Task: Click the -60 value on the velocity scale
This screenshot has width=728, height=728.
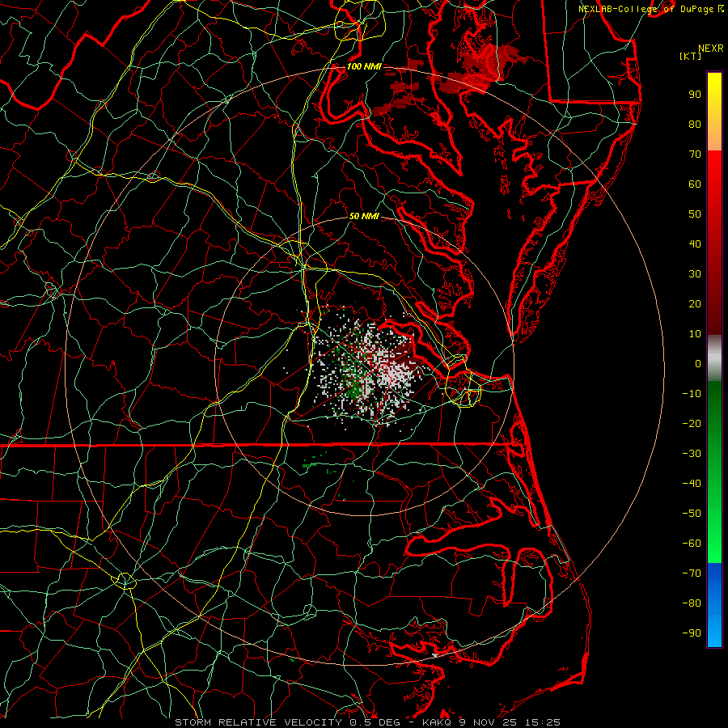Action: pyautogui.click(x=692, y=544)
